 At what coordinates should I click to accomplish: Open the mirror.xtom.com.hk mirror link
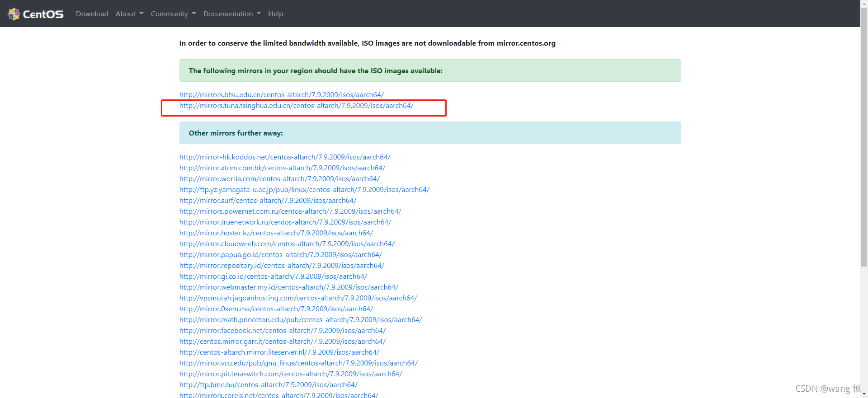click(282, 168)
